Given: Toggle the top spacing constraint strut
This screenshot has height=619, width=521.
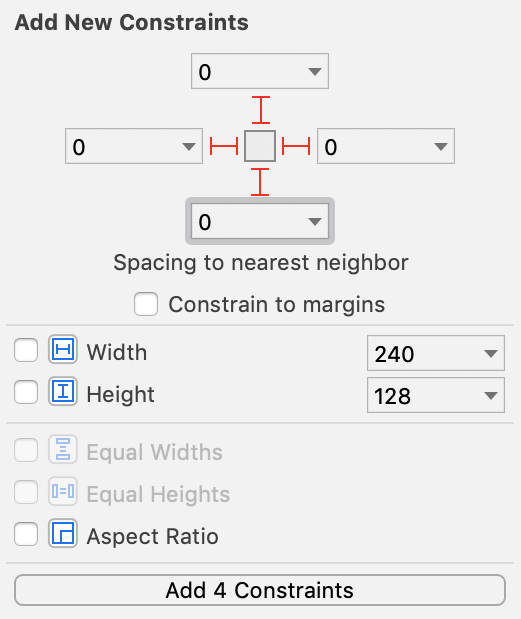Looking at the screenshot, I should pos(260,110).
